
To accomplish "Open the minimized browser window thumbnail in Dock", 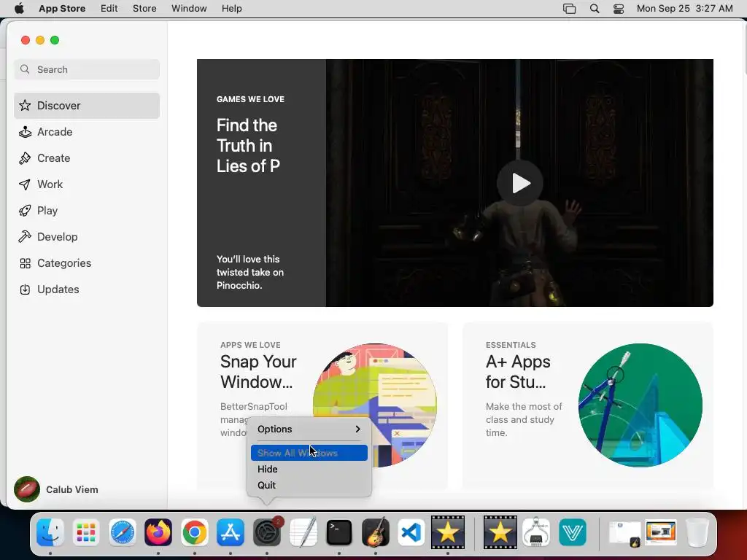I will pos(661,533).
